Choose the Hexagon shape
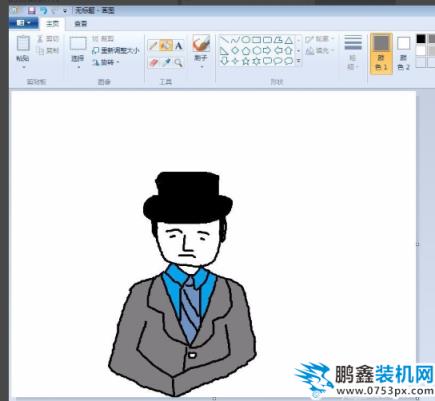This screenshot has height=401, width=435. [x=256, y=51]
